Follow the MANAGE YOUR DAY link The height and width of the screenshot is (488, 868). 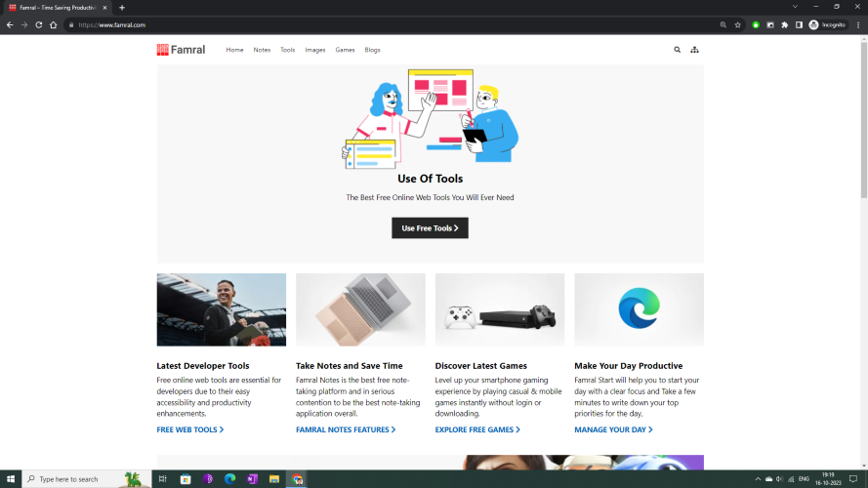[613, 429]
